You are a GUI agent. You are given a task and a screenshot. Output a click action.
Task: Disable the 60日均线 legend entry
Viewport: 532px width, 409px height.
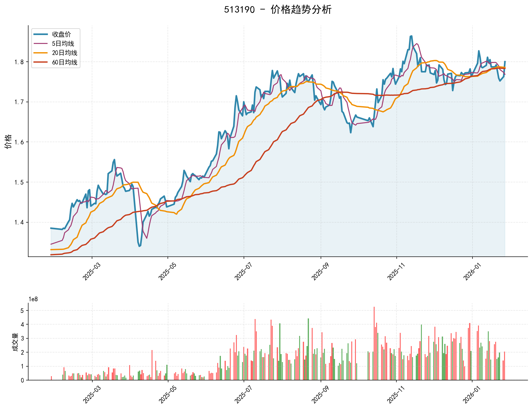[64, 61]
